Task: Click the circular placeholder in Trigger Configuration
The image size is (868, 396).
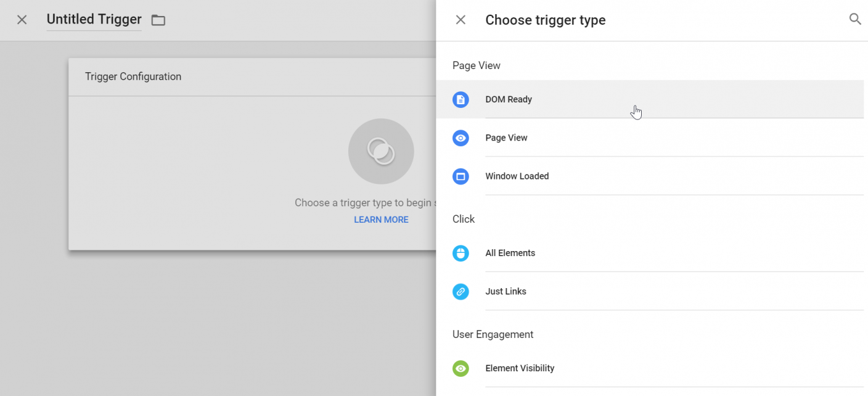Action: [381, 151]
